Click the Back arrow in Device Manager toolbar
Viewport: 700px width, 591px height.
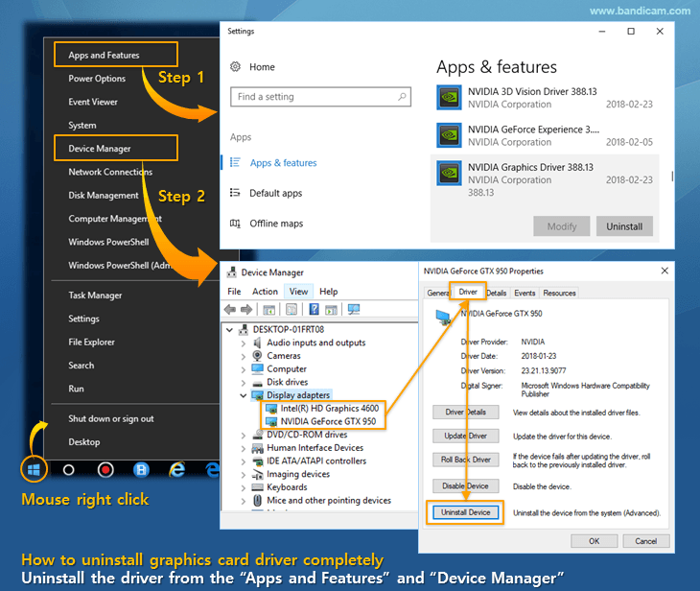(x=230, y=309)
